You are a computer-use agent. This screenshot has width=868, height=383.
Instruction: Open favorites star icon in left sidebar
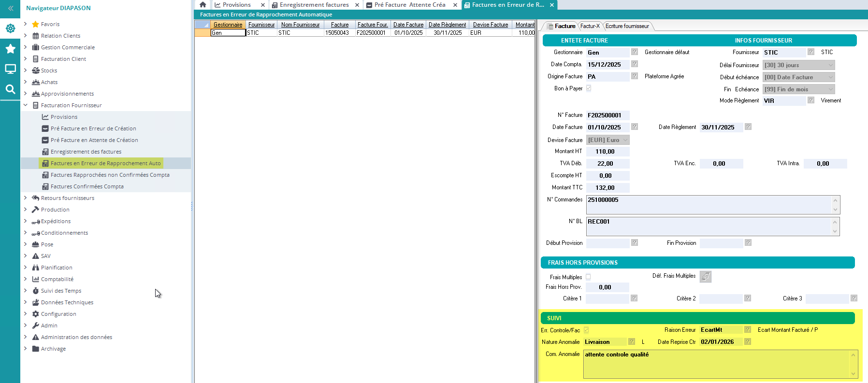click(10, 49)
